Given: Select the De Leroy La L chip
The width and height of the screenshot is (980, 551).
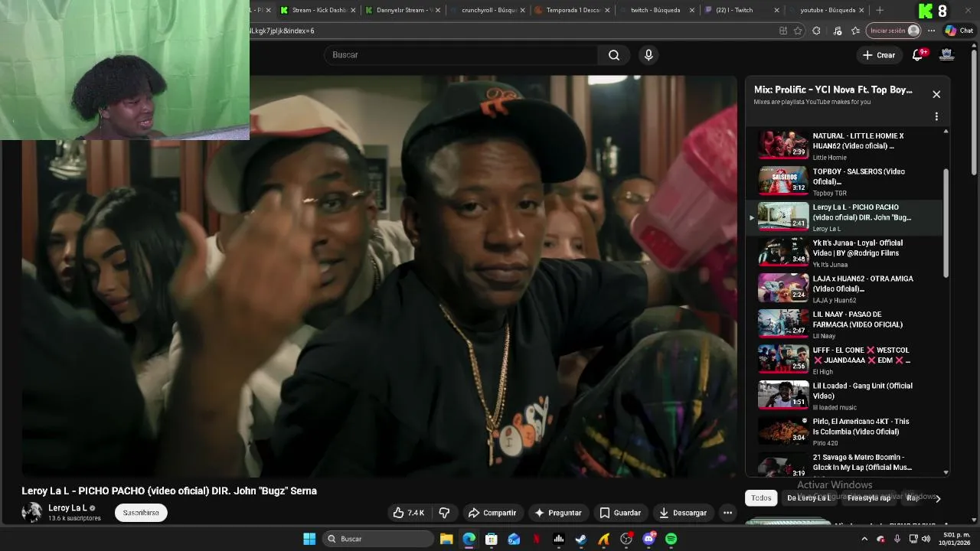Looking at the screenshot, I should tap(808, 498).
